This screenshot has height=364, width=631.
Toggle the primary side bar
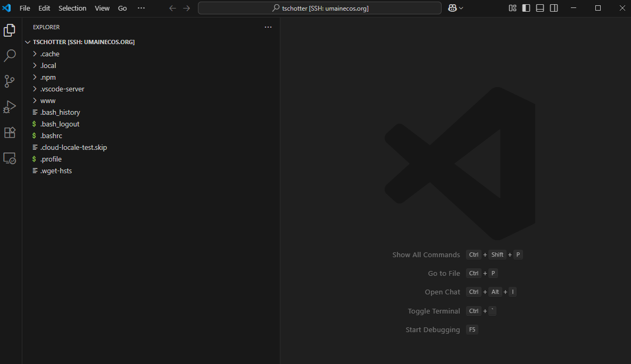point(526,8)
